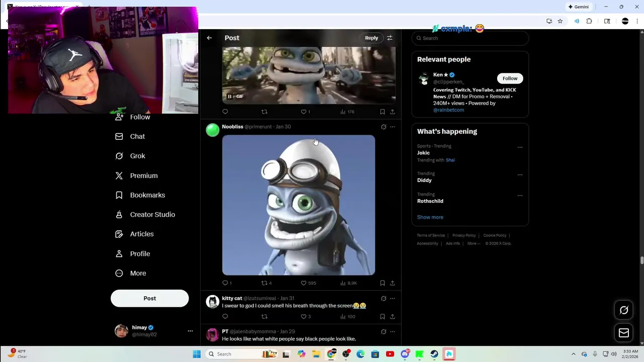Click the Reply button in header
Viewport: 644px width, 362px height.
click(x=371, y=38)
